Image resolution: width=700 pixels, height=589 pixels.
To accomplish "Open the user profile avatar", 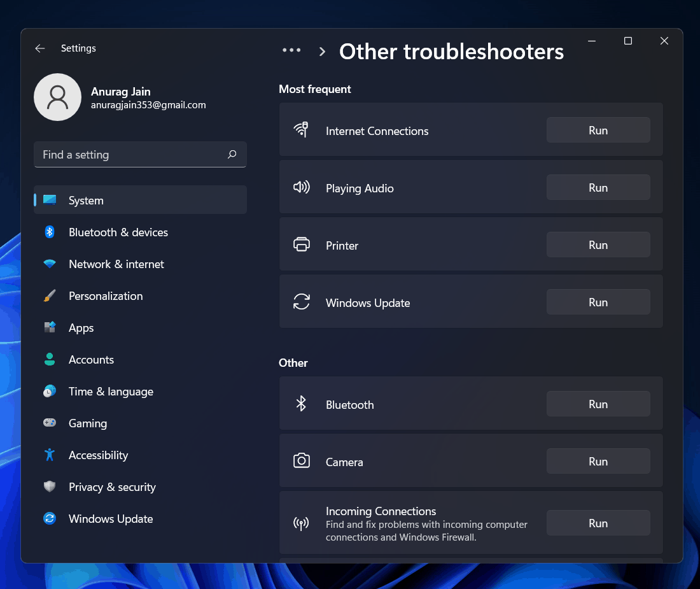I will point(57,97).
